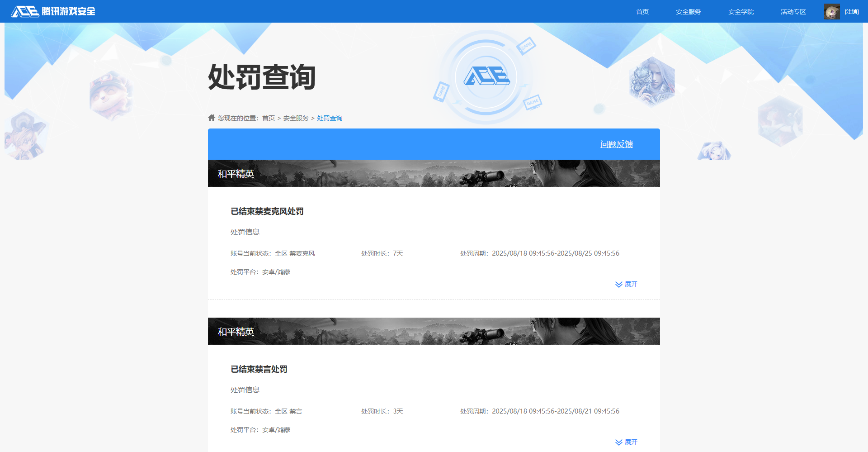Click 安全服务 in the breadcrumb trail
Image resolution: width=868 pixels, height=452 pixels.
[x=295, y=118]
